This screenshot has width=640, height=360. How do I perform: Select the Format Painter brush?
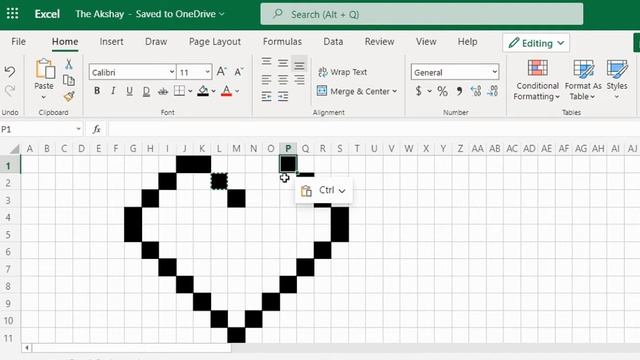pos(69,96)
